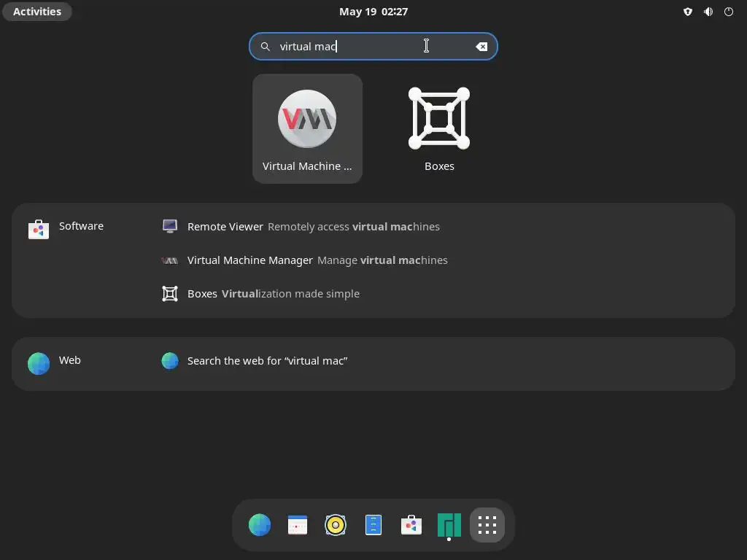Launch Virtual Machine Manager app result
This screenshot has width=747, height=560.
(x=307, y=128)
